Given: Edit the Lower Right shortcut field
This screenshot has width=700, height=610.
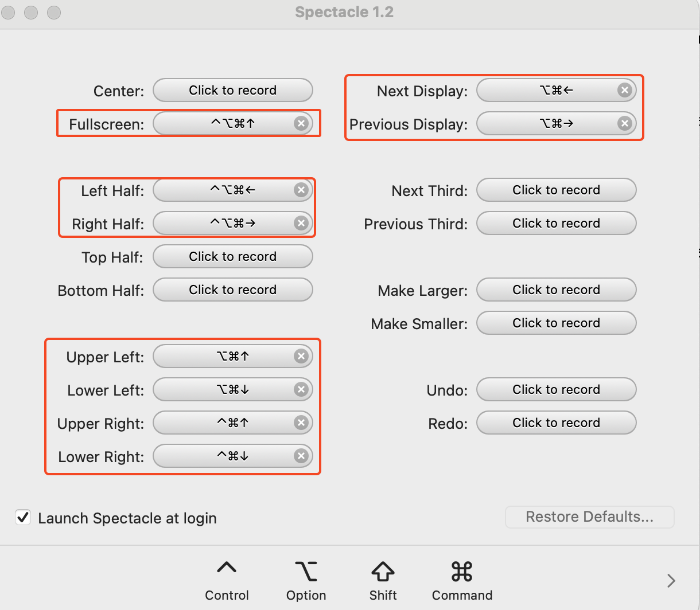Looking at the screenshot, I should click(233, 456).
